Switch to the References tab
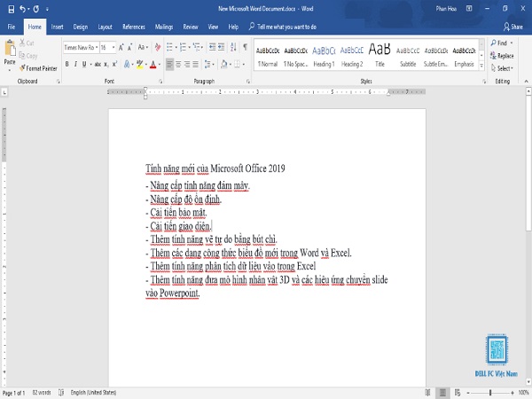532x399 pixels. click(x=134, y=27)
